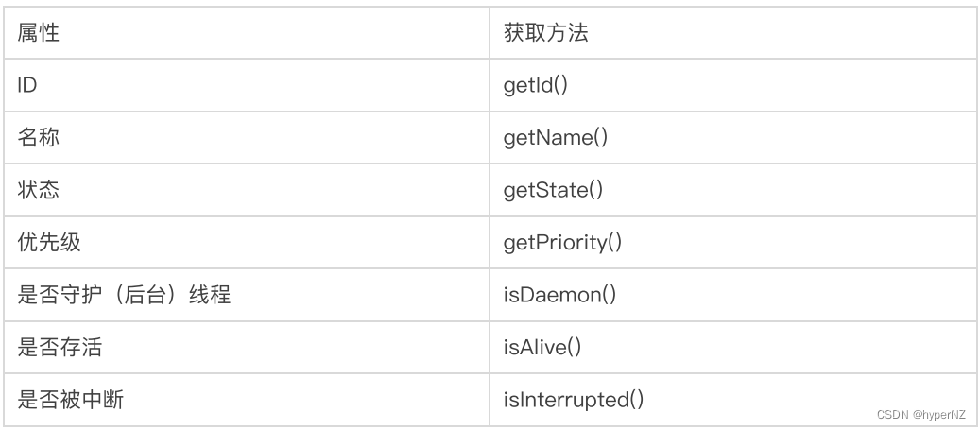Click the getState() method text
This screenshot has height=430, width=980.
[553, 190]
